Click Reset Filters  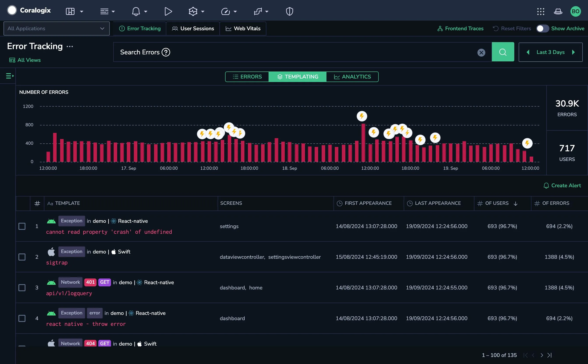[x=512, y=29]
